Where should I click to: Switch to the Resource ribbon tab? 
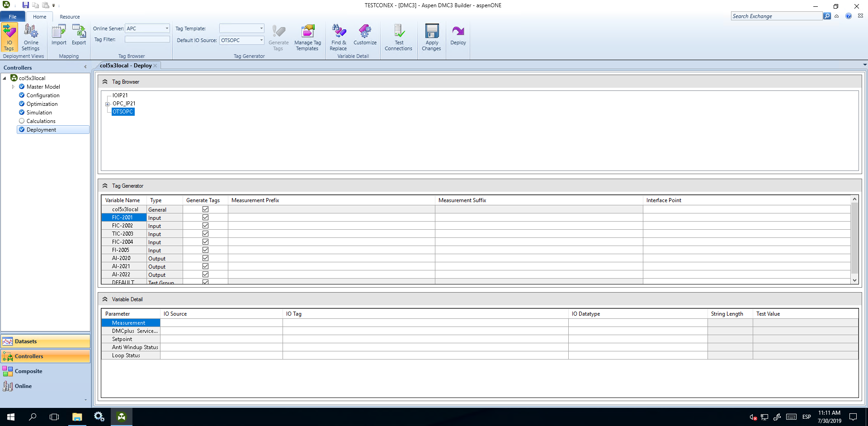click(x=70, y=17)
